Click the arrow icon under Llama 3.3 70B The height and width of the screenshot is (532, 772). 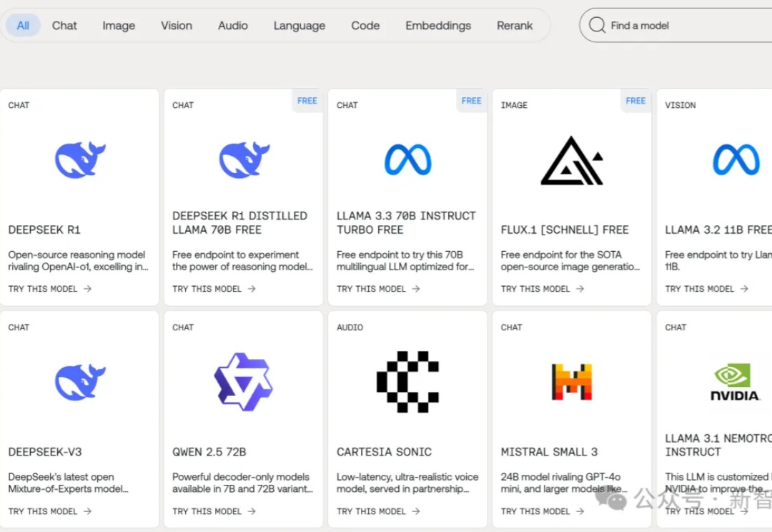click(x=416, y=289)
